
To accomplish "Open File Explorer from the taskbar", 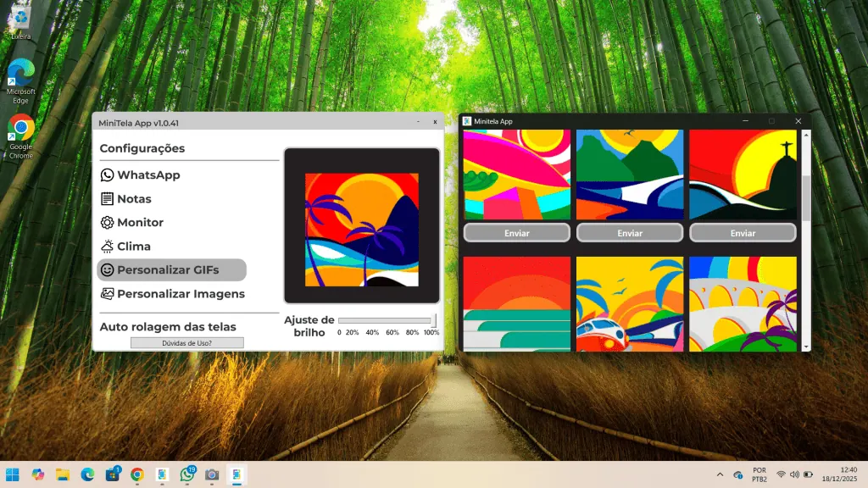I will 63,474.
